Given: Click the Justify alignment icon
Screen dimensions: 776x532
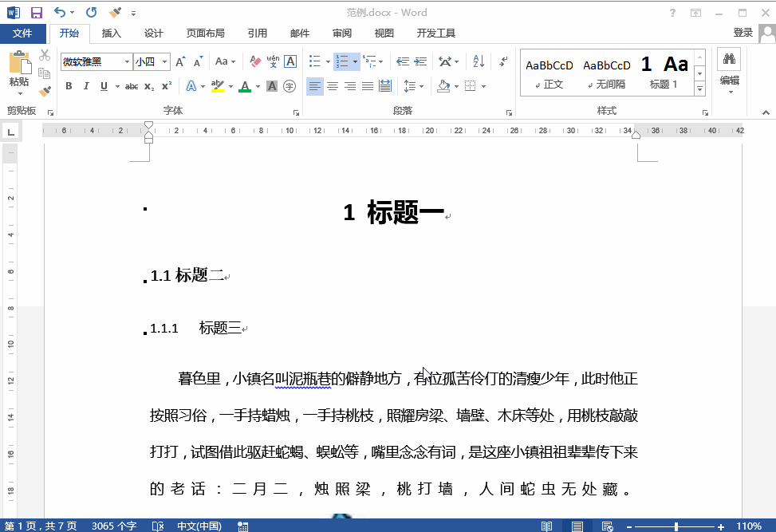Looking at the screenshot, I should pos(368,86).
